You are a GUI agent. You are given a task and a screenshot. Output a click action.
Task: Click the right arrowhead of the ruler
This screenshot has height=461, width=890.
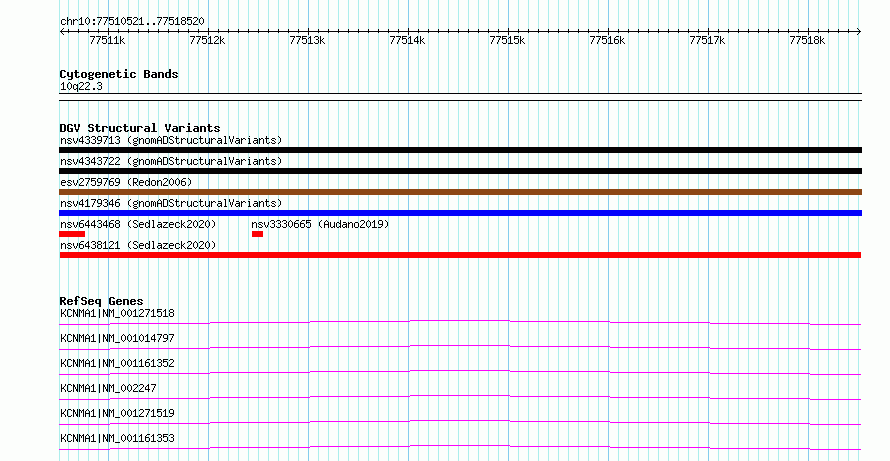pos(859,32)
